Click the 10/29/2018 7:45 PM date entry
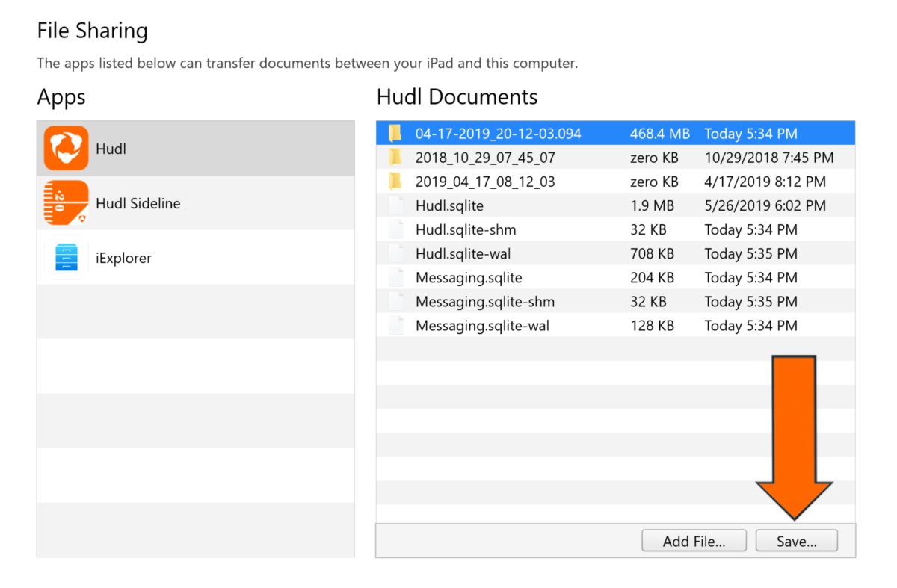 tap(768, 158)
